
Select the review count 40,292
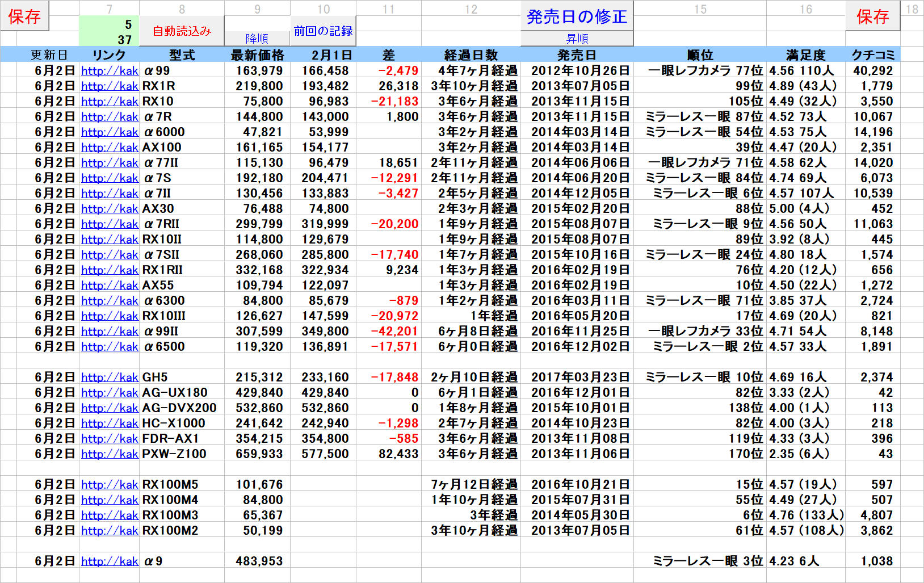click(x=873, y=71)
